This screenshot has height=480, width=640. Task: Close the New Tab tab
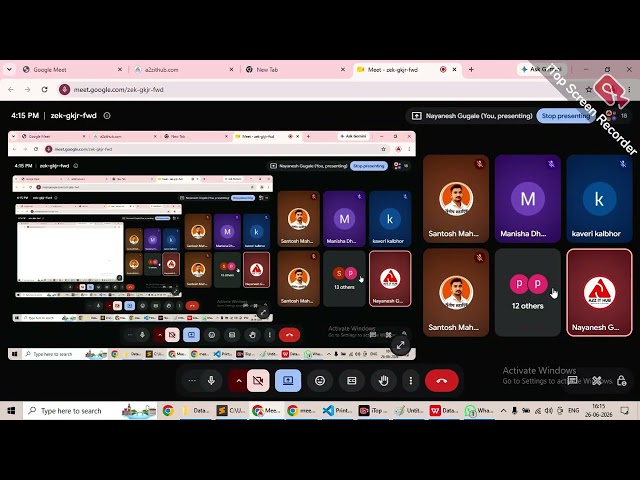(342, 70)
